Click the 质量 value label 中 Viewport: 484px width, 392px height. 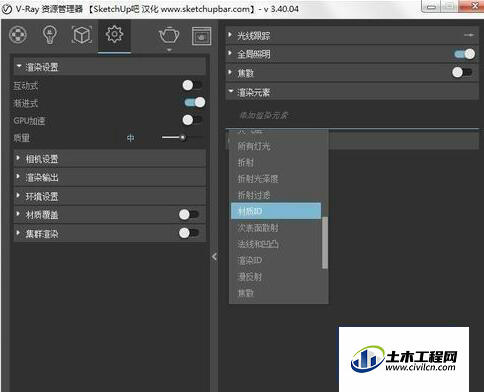coord(131,138)
